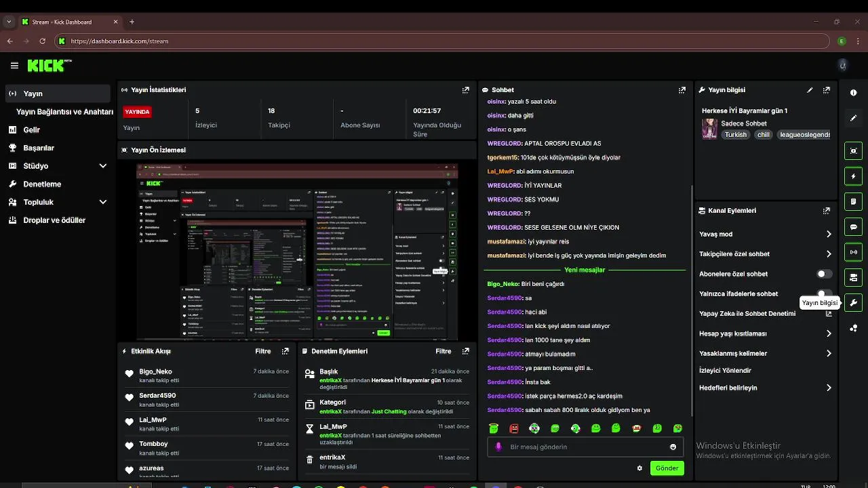Open a new browser tab with the plus
This screenshot has height=488, width=868.
pyautogui.click(x=132, y=22)
